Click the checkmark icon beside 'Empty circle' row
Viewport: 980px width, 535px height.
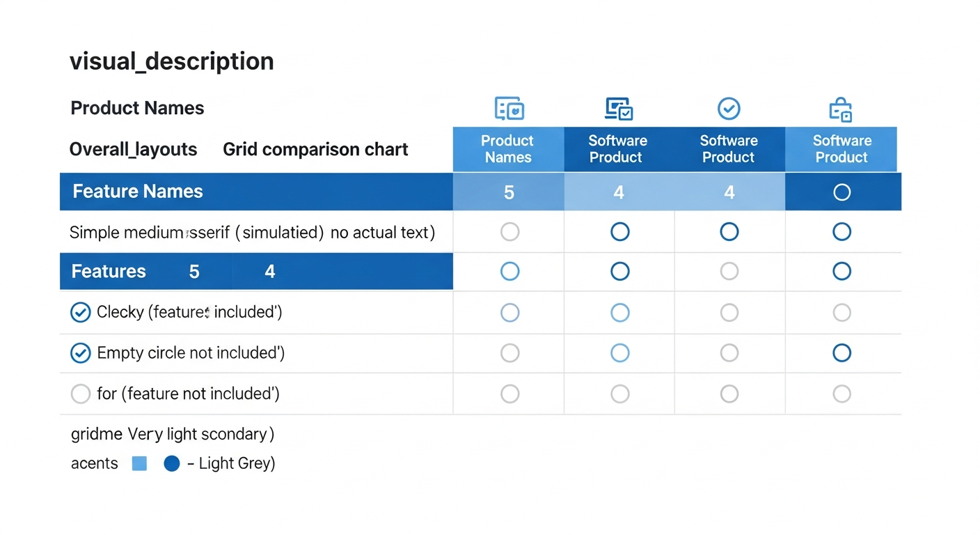click(81, 353)
